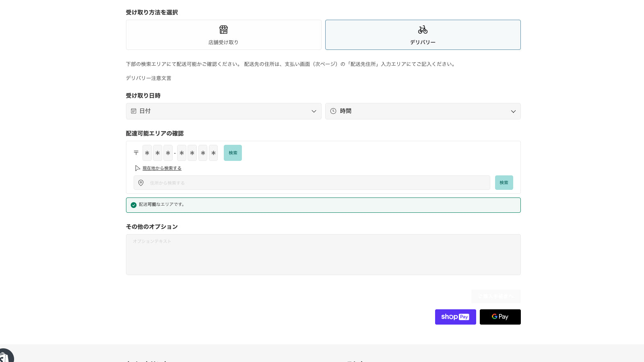Click the calendar icon in date field

(x=134, y=111)
